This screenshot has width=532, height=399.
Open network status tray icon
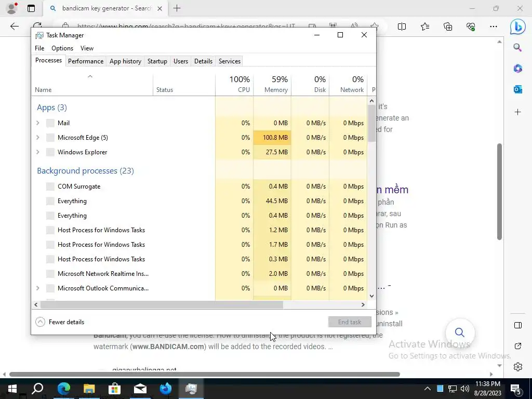pyautogui.click(x=453, y=389)
